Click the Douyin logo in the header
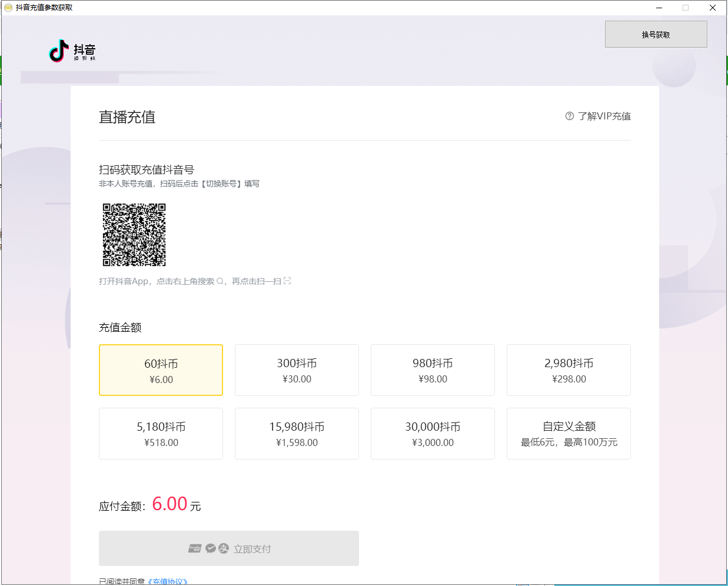The width and height of the screenshot is (728, 586). pos(72,51)
